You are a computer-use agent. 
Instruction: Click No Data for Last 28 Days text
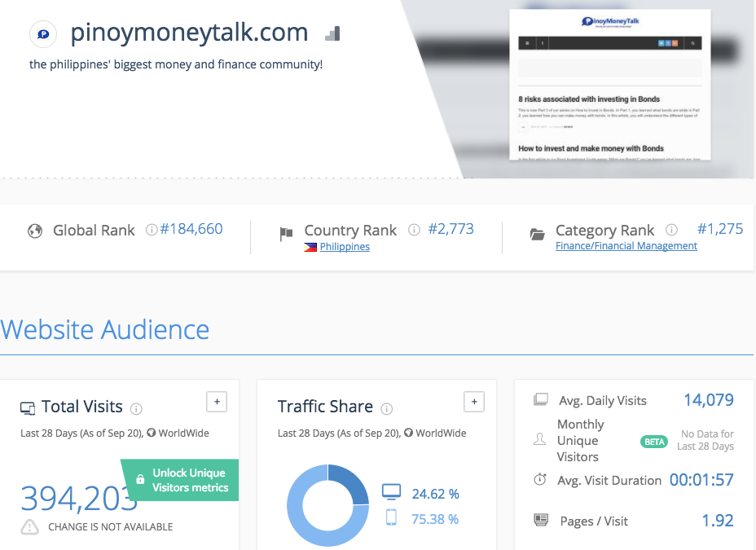(x=705, y=440)
